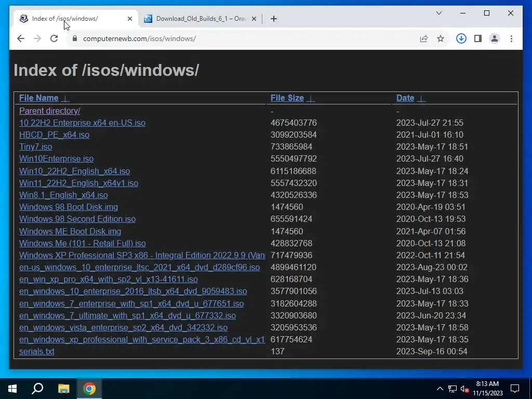Select the Index of /isos/windows/ tab

pos(75,19)
